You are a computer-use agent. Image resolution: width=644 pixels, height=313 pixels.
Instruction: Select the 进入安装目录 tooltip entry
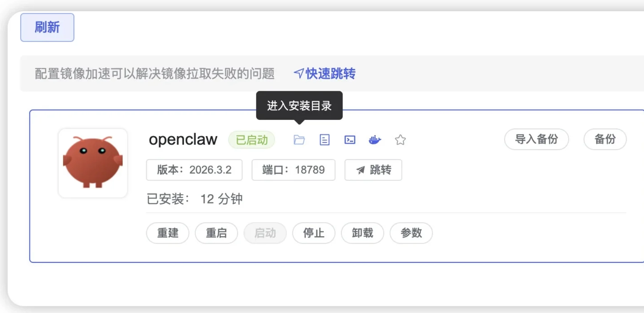(299, 106)
